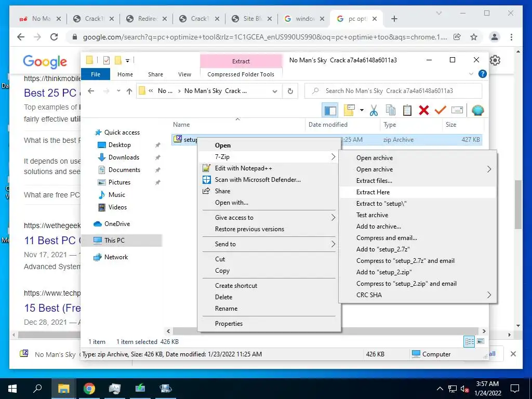Click the Email envelope toolbar icon
Screen dimensions: 532x399
click(457, 110)
